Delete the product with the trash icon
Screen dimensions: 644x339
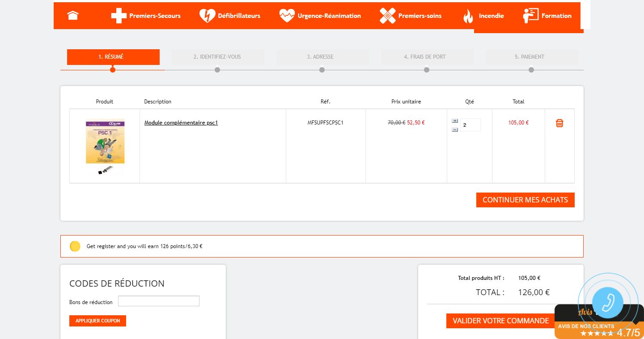(559, 123)
